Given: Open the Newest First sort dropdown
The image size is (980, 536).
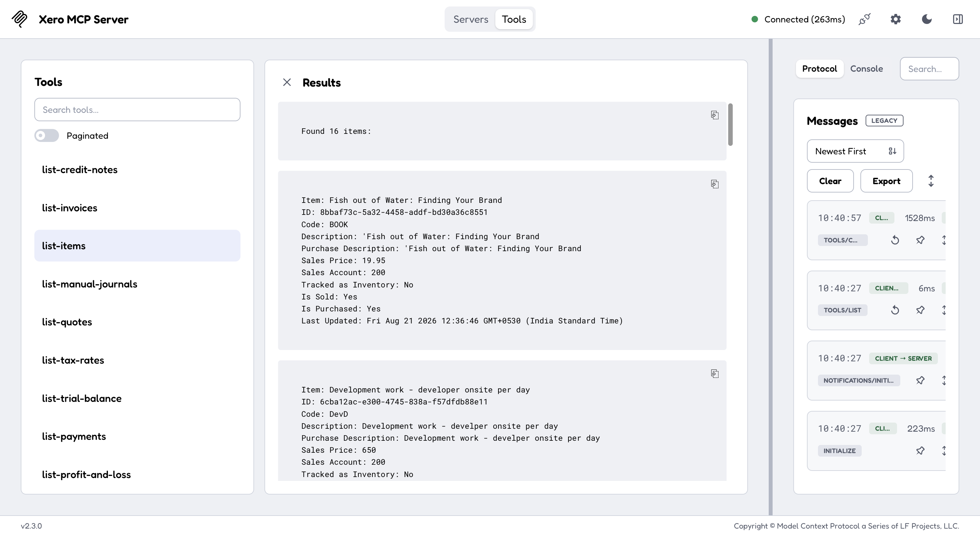Looking at the screenshot, I should (x=855, y=151).
